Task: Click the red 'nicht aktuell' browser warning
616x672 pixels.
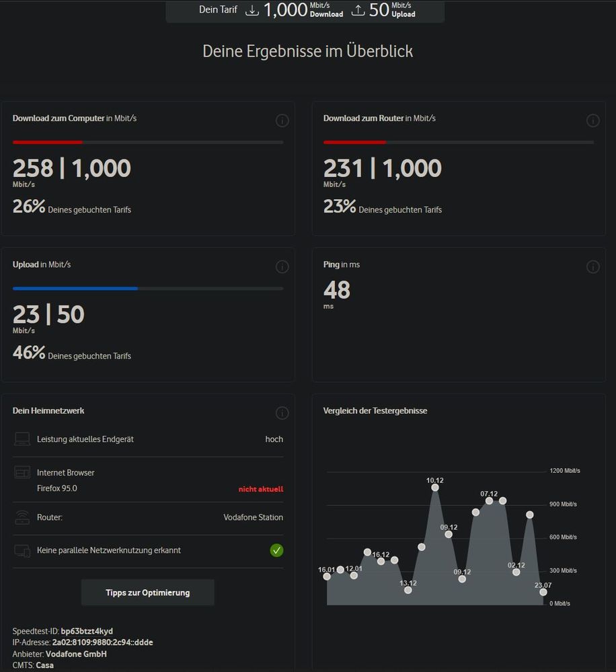Action: tap(261, 489)
